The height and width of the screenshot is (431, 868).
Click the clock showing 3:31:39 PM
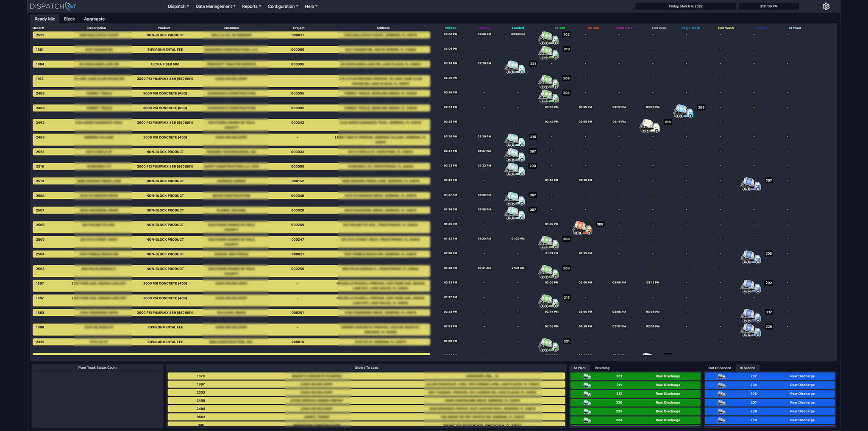point(768,6)
